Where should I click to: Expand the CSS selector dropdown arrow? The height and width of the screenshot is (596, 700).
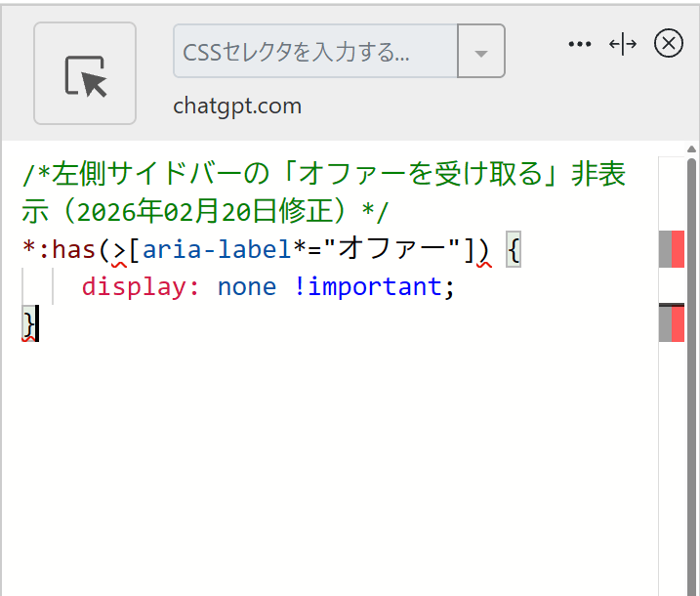coord(480,52)
